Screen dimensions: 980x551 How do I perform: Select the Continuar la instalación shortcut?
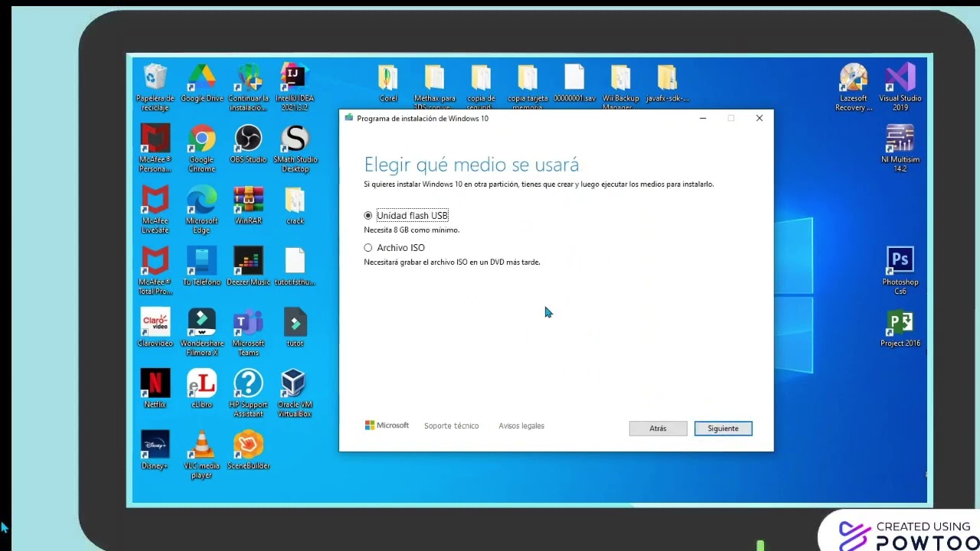click(249, 77)
